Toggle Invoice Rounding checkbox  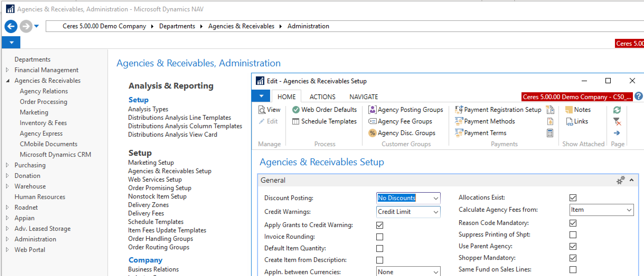pos(380,237)
